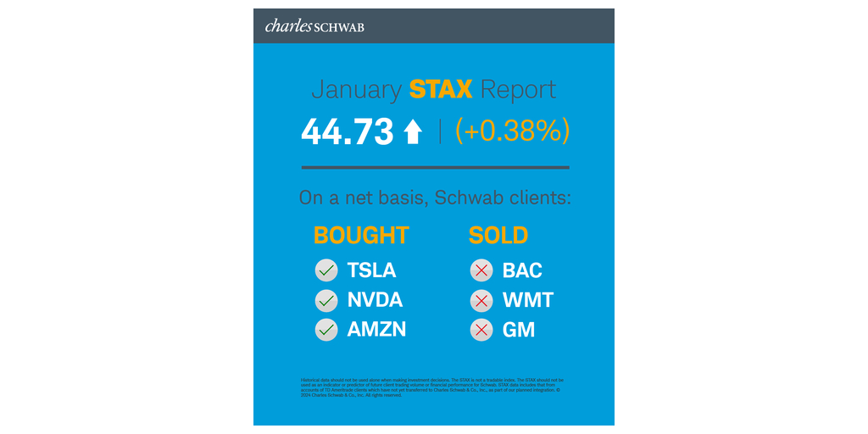Select the WMT ticker text
The height and width of the screenshot is (434, 868).
coord(527,300)
